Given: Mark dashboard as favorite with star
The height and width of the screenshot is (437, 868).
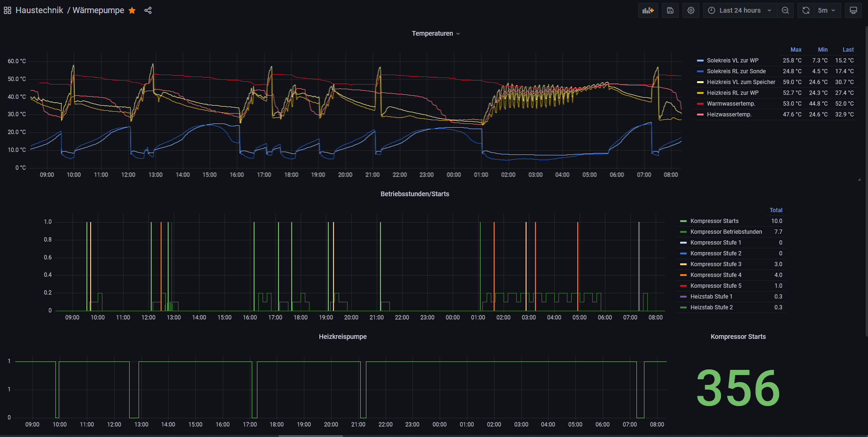Looking at the screenshot, I should pos(132,10).
